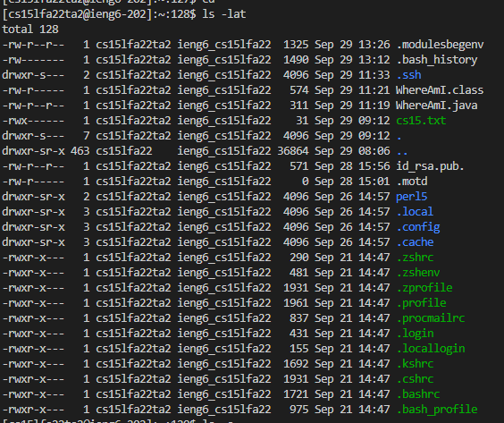Click the size 975 of .bash_profile
The image size is (504, 423).
click(x=299, y=410)
